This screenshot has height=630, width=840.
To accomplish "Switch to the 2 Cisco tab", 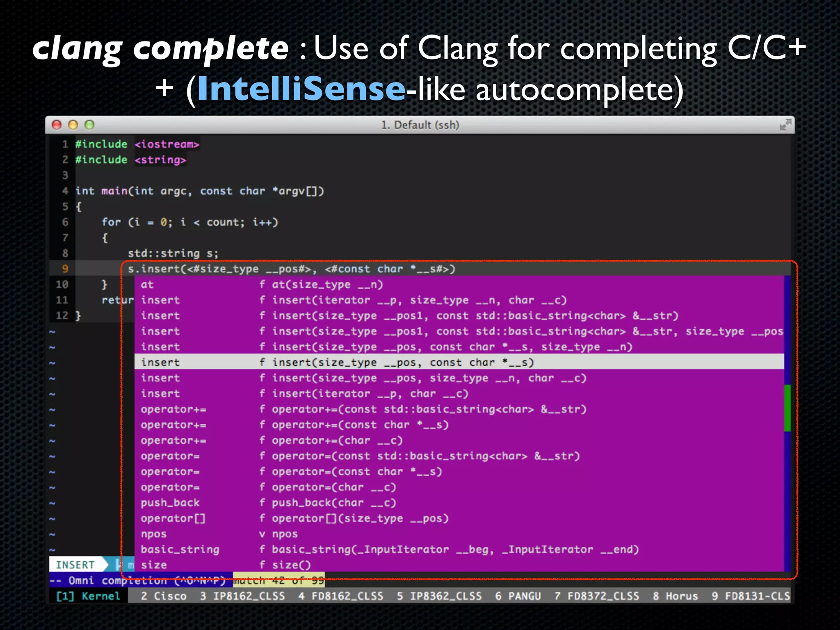I will pos(163,596).
